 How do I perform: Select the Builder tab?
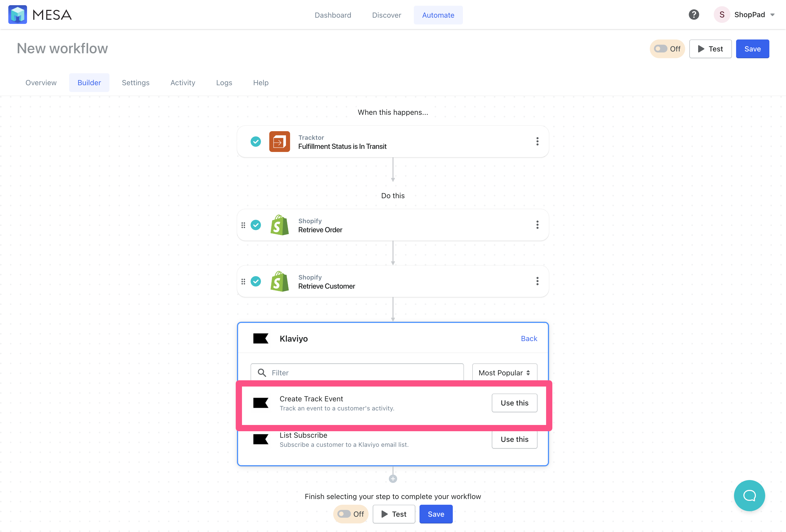[x=89, y=83]
